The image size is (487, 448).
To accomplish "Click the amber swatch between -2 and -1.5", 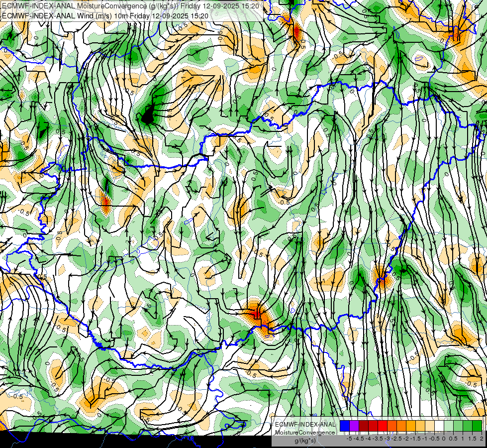I will click(x=411, y=426).
